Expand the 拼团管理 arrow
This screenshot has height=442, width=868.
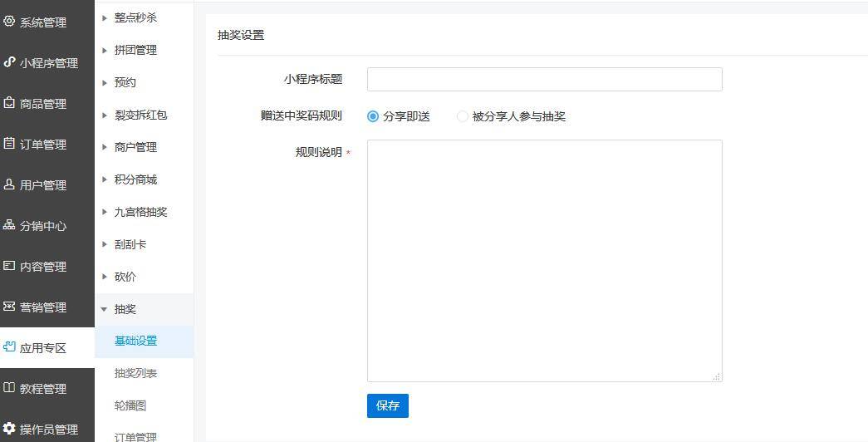(x=104, y=51)
